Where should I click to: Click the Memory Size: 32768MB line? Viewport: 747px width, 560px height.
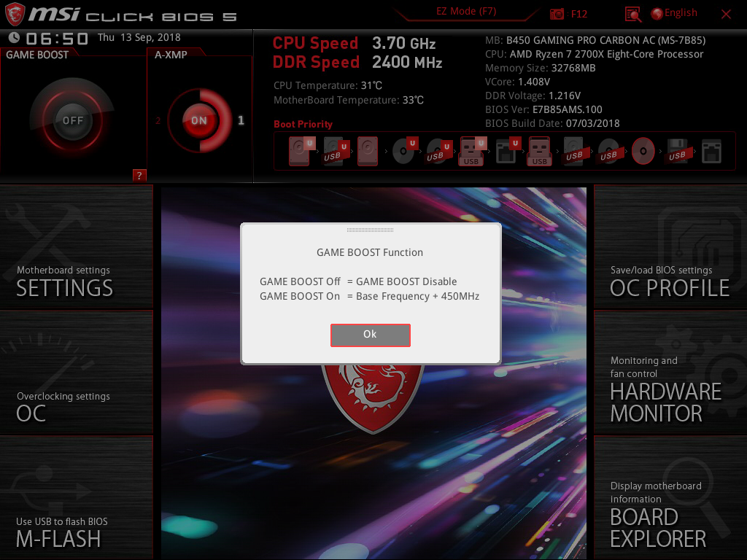[x=541, y=68]
